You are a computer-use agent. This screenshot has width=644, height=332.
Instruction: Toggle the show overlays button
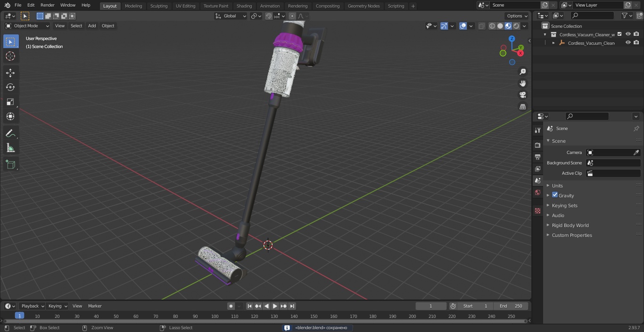[x=463, y=26]
